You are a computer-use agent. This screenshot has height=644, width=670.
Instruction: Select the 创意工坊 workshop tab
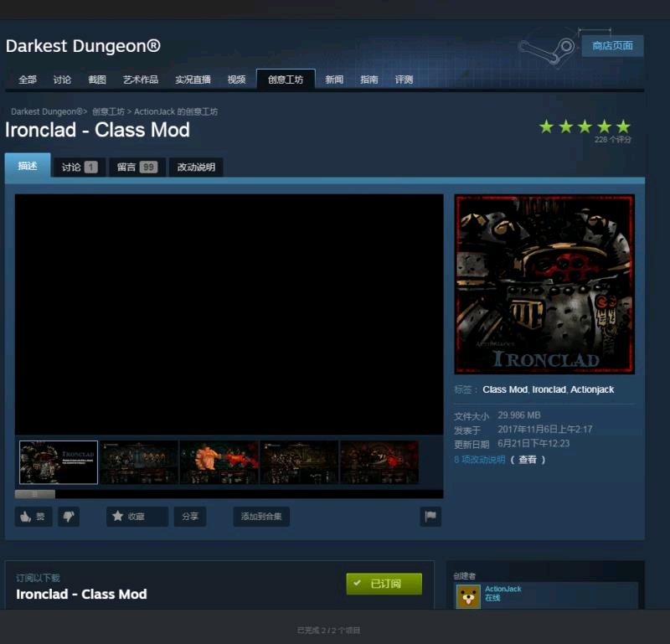click(x=286, y=80)
